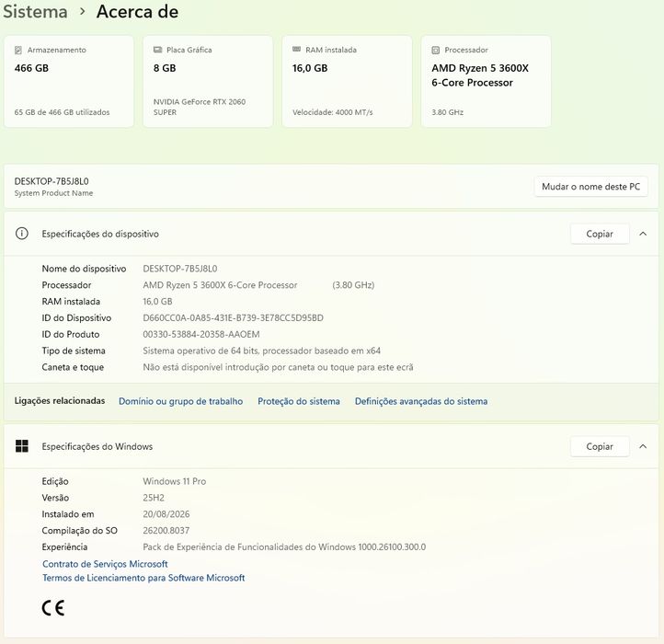Viewport: 664px width, 644px height.
Task: Click the (3.80 GHz) text in Processador row
Action: [353, 285]
